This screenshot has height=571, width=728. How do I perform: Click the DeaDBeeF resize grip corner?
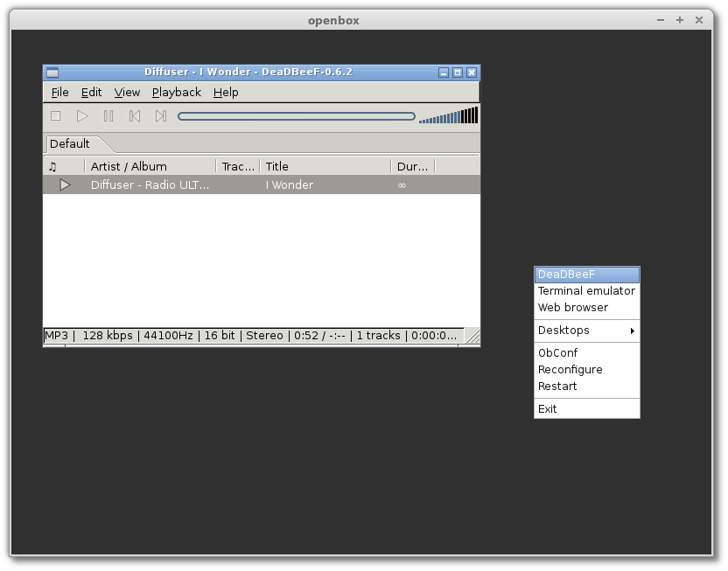coord(472,336)
